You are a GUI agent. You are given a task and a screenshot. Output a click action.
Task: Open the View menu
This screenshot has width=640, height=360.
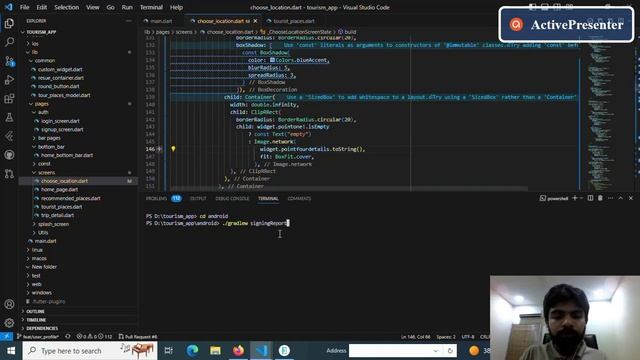point(93,7)
